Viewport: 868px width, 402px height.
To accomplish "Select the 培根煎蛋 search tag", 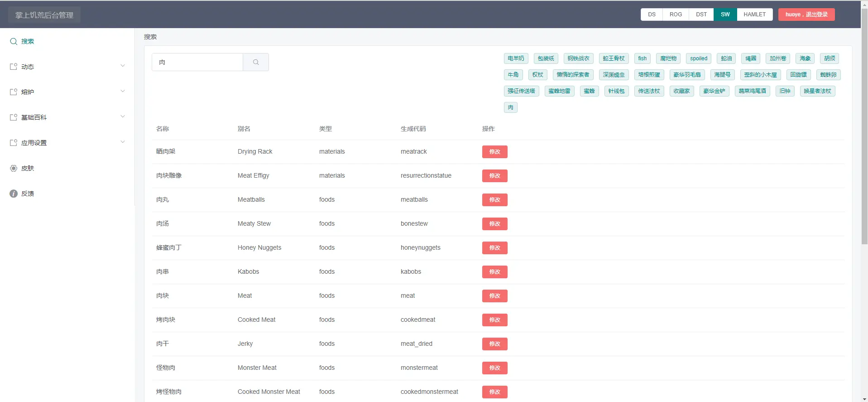I will [x=649, y=75].
